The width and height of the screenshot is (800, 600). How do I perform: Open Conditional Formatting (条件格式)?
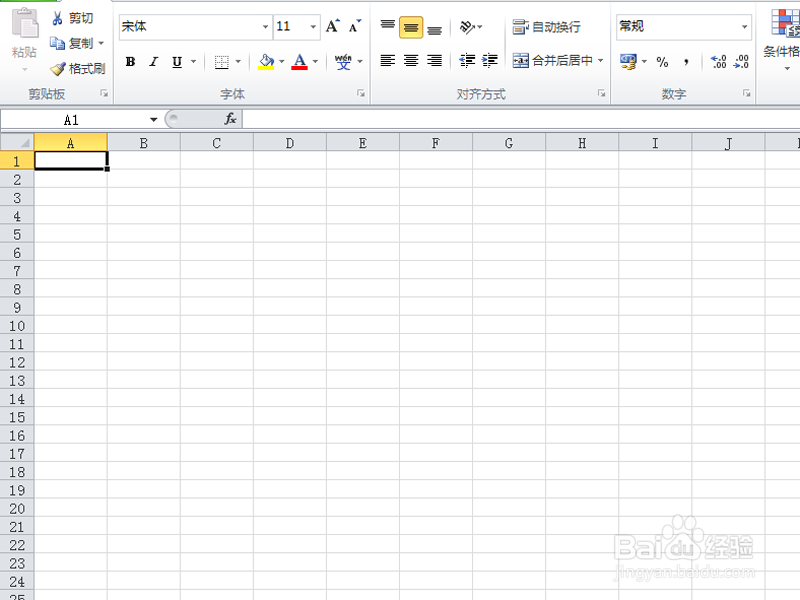coord(784,39)
